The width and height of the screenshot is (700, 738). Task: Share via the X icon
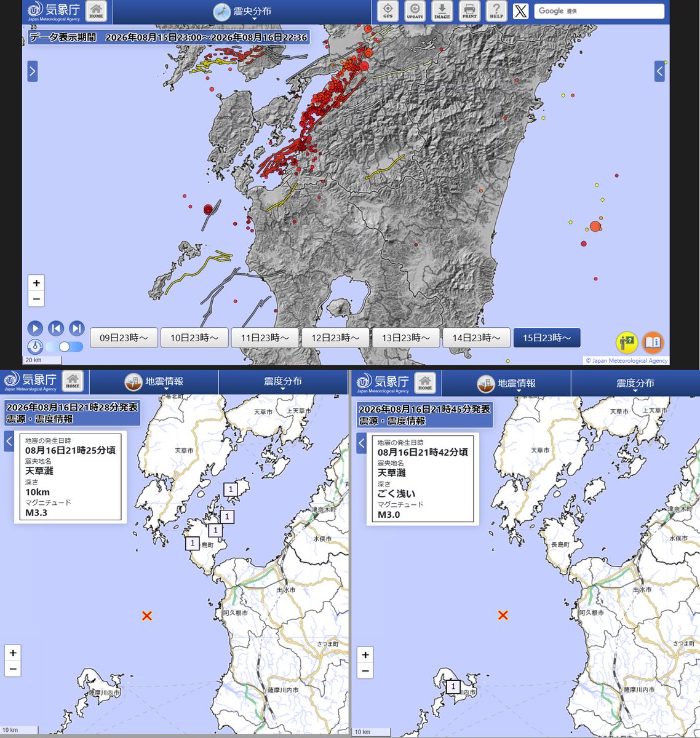[521, 11]
